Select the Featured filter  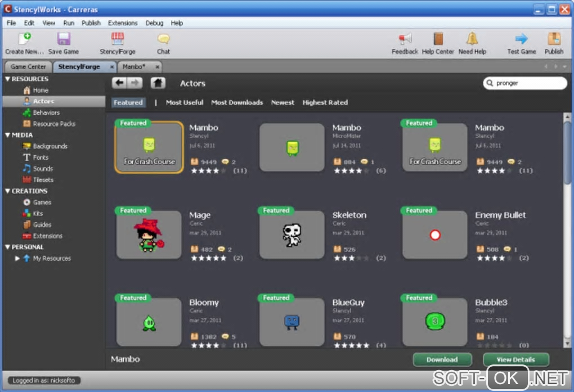click(128, 102)
